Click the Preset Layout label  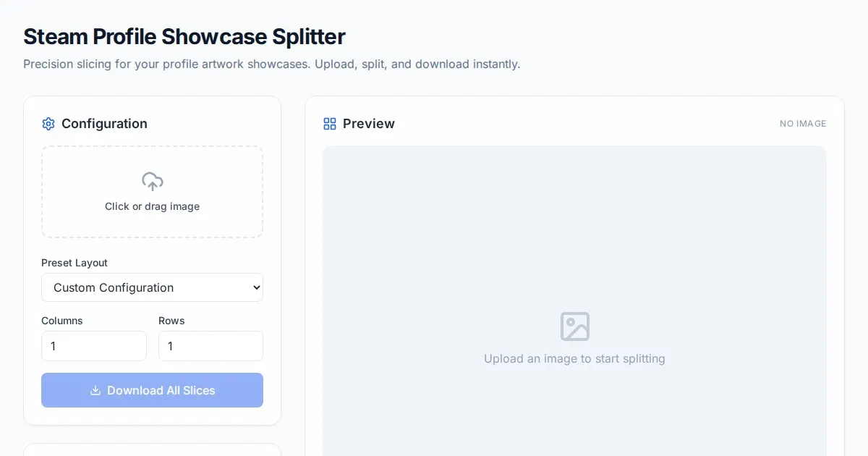[x=75, y=263]
